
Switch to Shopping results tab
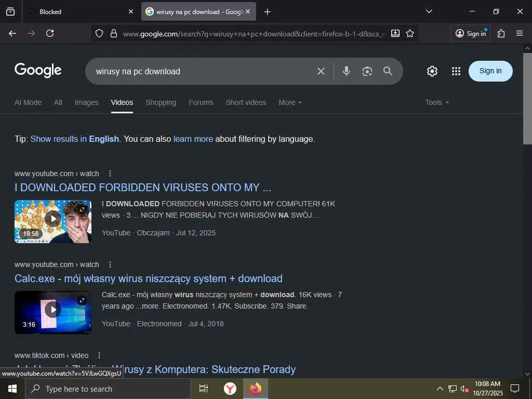[x=161, y=102]
